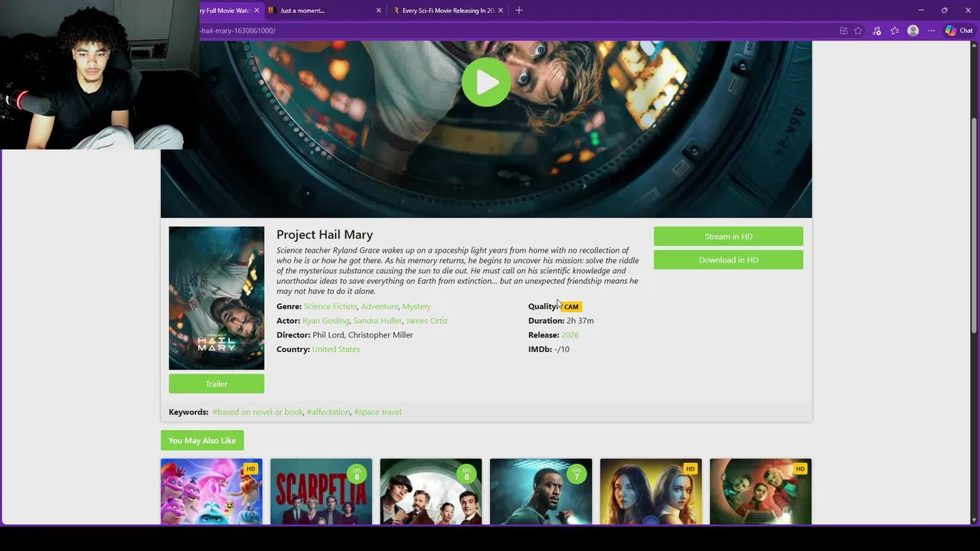
Task: Open the 2026 release year link
Action: click(570, 335)
